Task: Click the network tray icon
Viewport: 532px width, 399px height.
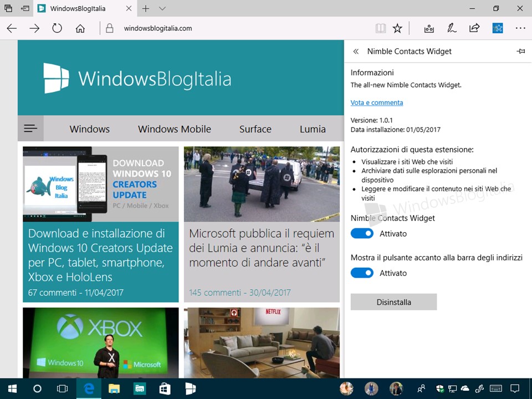Action: 452,388
